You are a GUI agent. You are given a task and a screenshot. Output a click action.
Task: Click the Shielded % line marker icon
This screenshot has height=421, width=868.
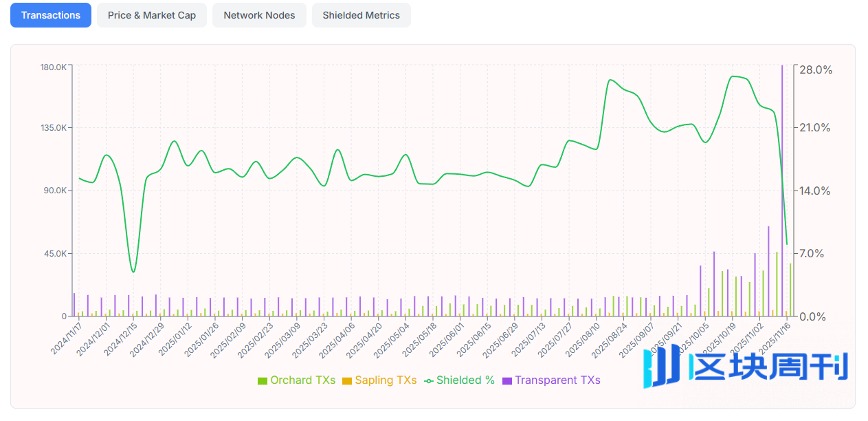428,380
